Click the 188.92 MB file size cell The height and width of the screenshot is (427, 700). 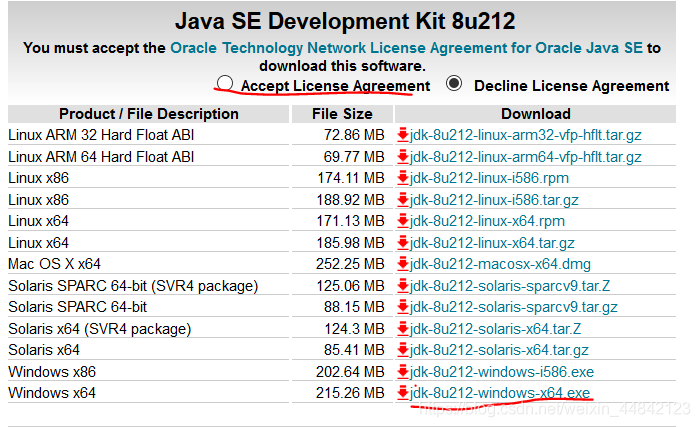350,200
